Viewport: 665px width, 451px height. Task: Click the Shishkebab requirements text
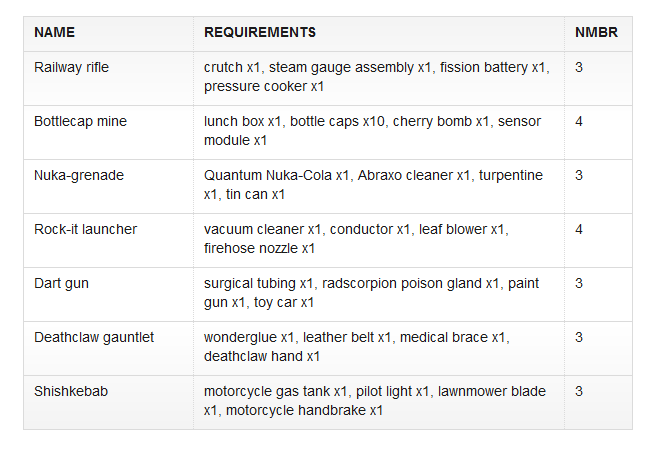click(x=375, y=401)
